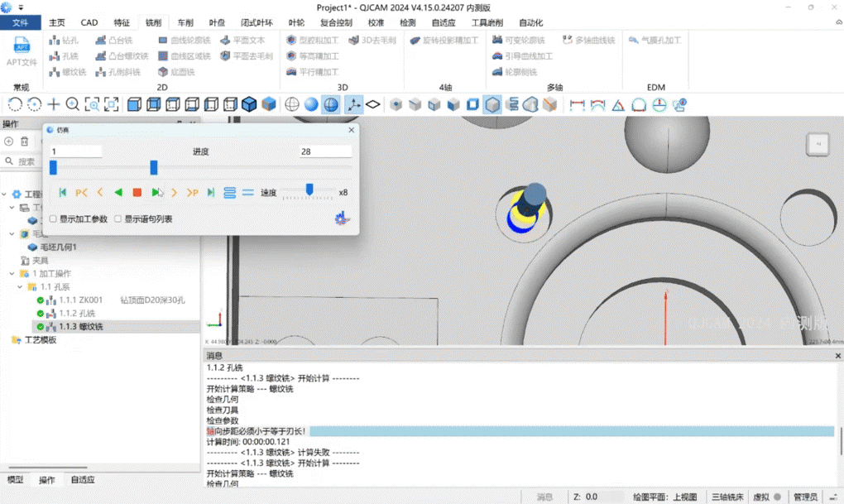
Task: Collapse the top 工程 root node
Action: tap(5, 194)
